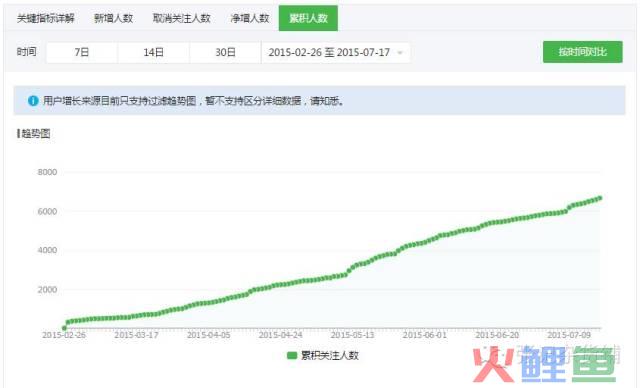
Task: Choose the 30日 time range
Action: coord(225,52)
